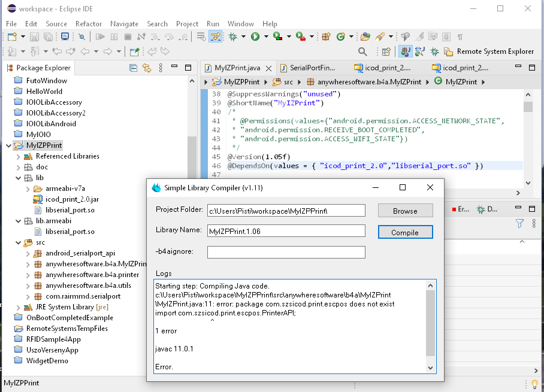Click the New Java Package icon
Screen dimensions: 544x392
pos(326,37)
